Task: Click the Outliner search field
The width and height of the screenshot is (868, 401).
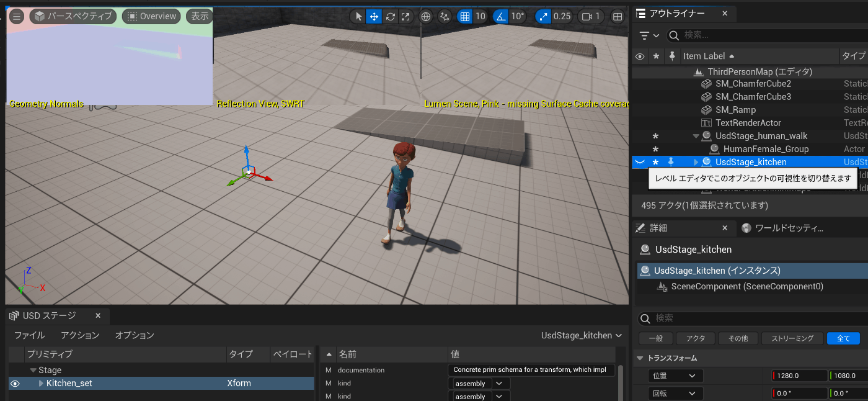Action: pyautogui.click(x=766, y=35)
